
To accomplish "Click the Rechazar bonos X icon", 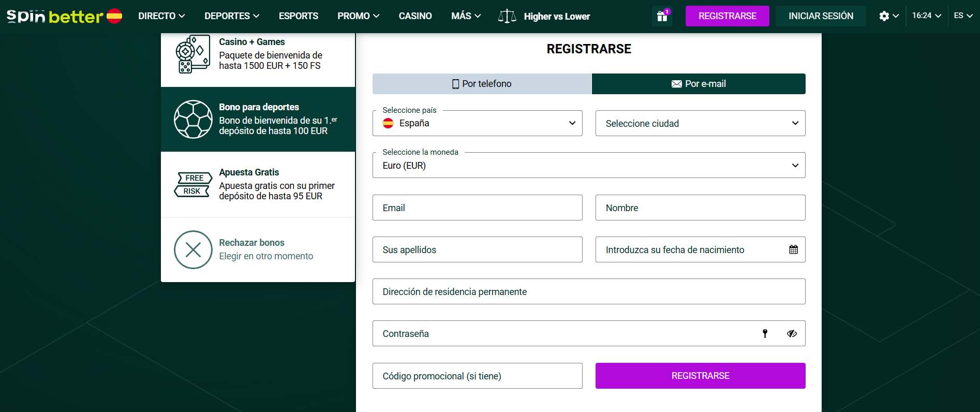I will click(193, 250).
